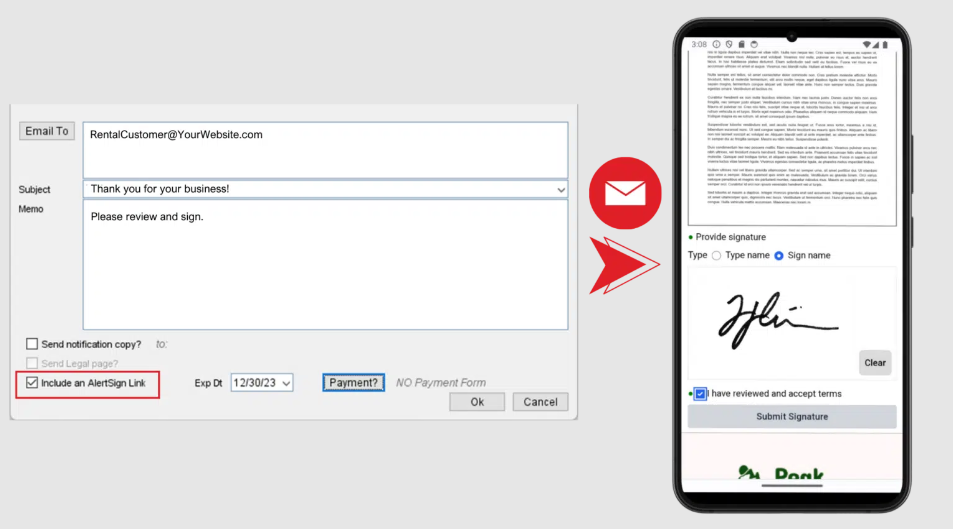Tap the info circle icon in phone status bar

coord(716,44)
